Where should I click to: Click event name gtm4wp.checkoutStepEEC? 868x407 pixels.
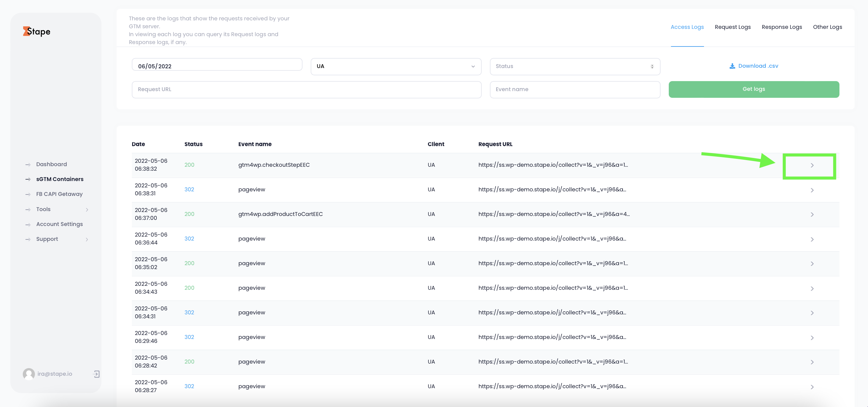point(274,165)
